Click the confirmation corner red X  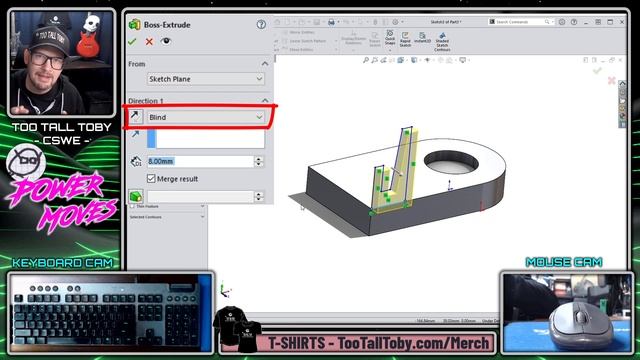pos(611,80)
